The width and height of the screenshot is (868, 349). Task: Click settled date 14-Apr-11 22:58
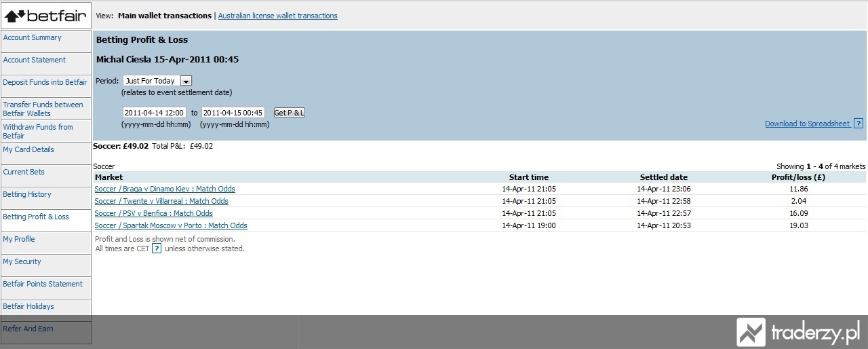click(664, 201)
